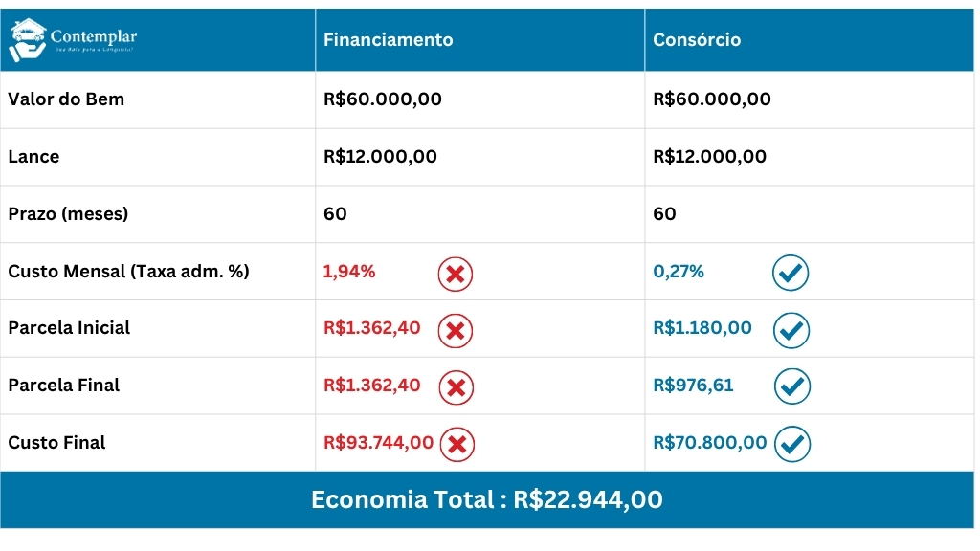Select Custo Mensal (Taxa adm. %) label
The width and height of the screenshot is (980, 551).
129,271
